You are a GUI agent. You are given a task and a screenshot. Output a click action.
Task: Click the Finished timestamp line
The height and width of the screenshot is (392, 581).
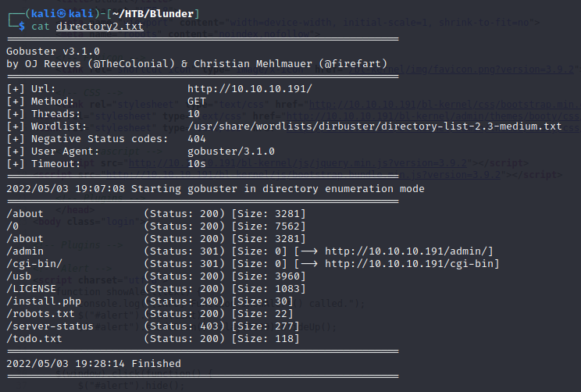click(x=93, y=364)
